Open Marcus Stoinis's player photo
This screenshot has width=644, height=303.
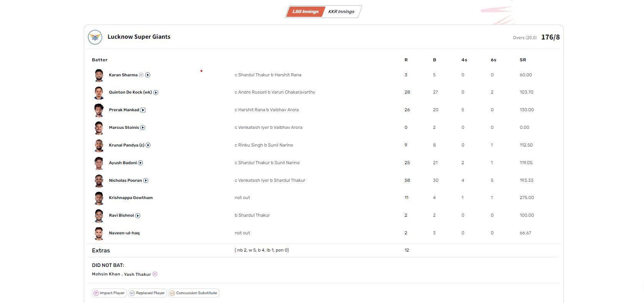click(99, 128)
